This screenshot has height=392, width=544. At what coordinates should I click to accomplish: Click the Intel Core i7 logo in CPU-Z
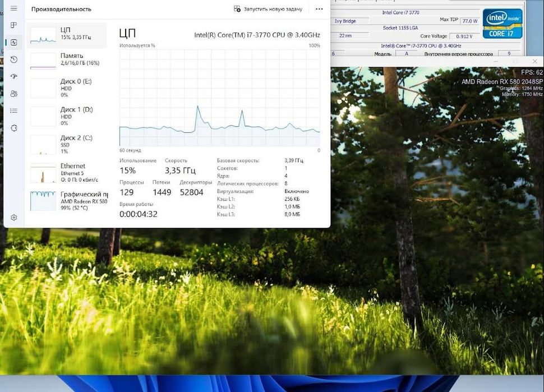click(502, 23)
